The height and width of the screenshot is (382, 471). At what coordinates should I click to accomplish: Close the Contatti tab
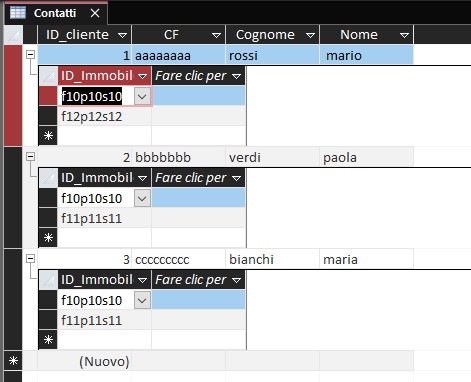coord(95,13)
